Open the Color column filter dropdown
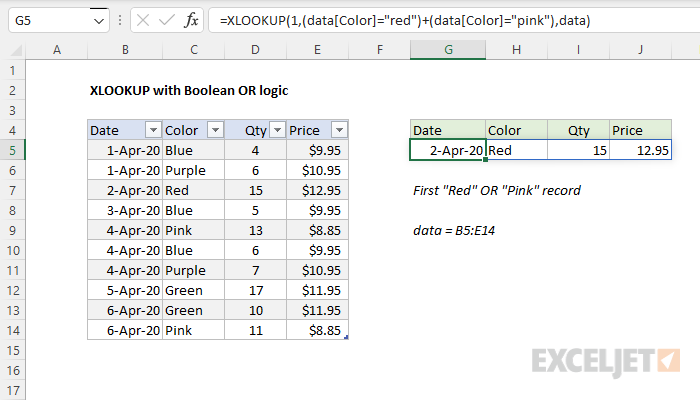 [x=215, y=130]
